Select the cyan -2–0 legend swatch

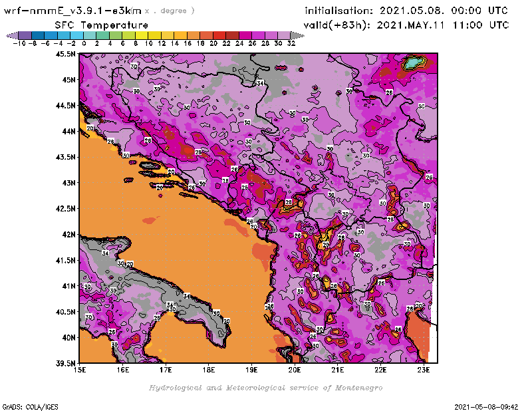(x=77, y=35)
